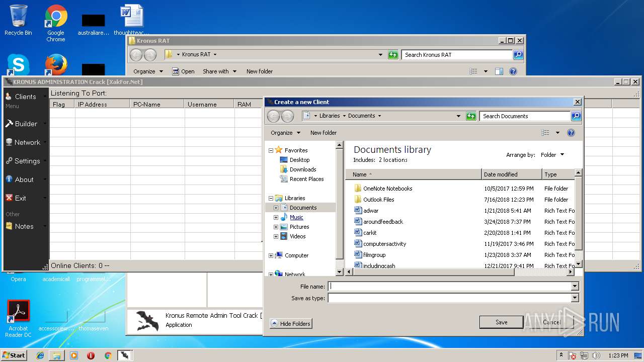Select Recent Places in Favorites

pyautogui.click(x=306, y=179)
